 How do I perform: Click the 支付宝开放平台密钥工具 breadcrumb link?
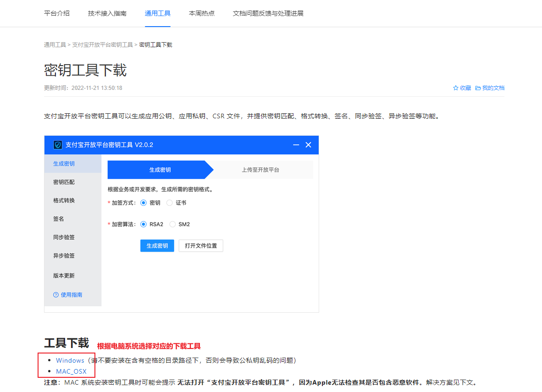tap(103, 45)
